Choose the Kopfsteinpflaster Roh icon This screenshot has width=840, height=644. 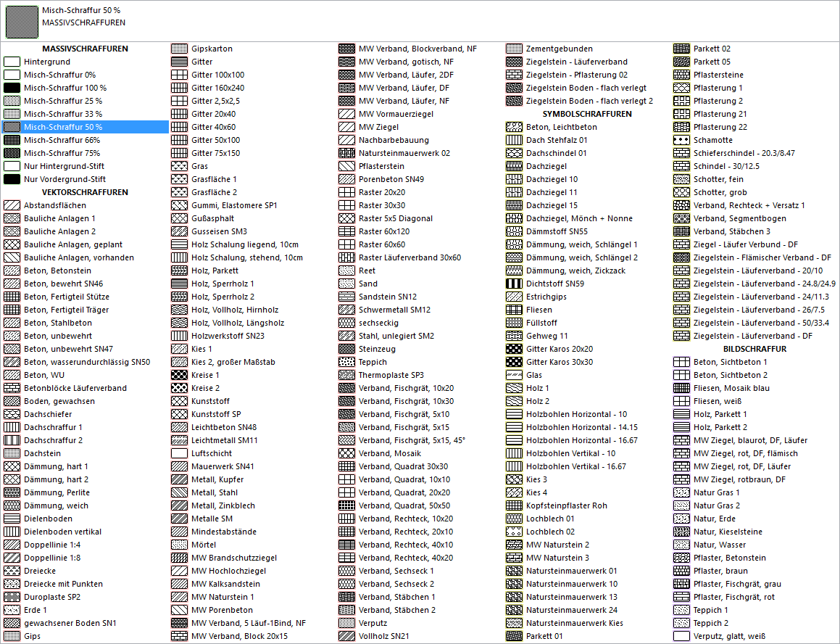pos(515,505)
